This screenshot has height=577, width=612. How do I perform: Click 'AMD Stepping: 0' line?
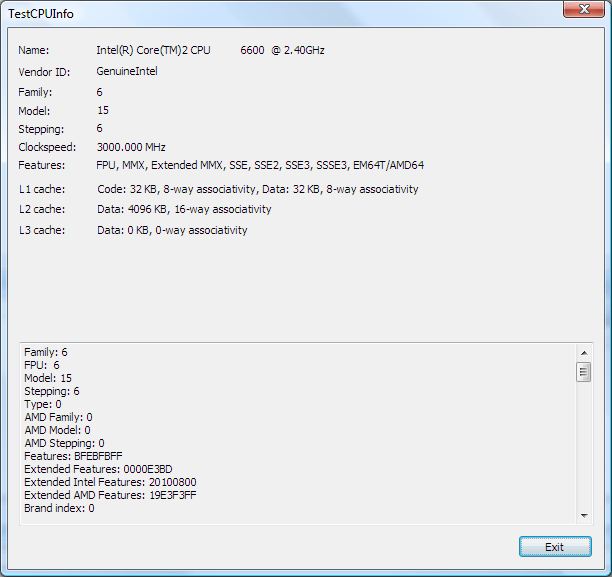(64, 443)
